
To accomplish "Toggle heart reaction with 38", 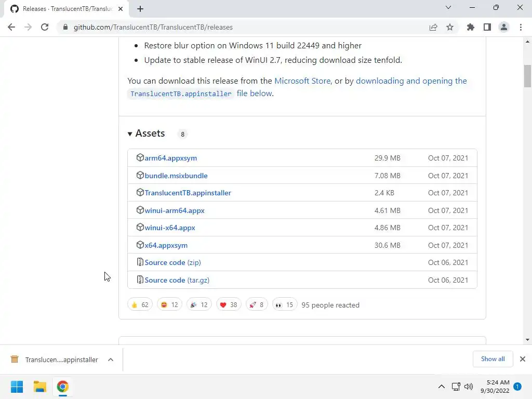I will [228, 305].
